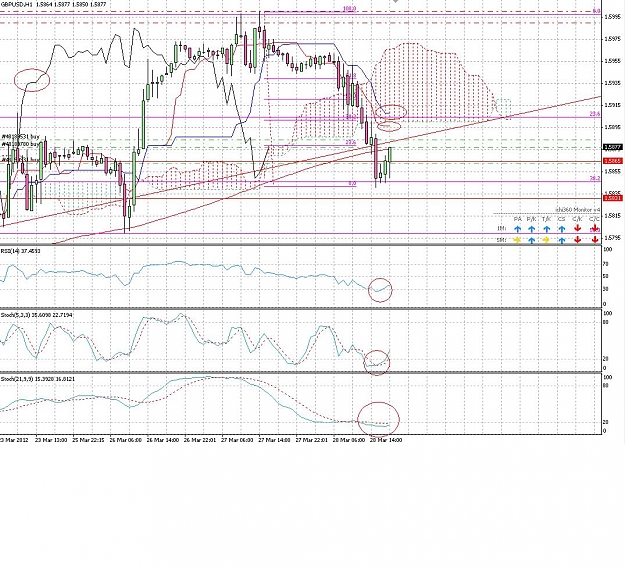Image resolution: width=625 pixels, height=570 pixels.
Task: Click the latest green candlestick on chart
Action: (x=390, y=155)
